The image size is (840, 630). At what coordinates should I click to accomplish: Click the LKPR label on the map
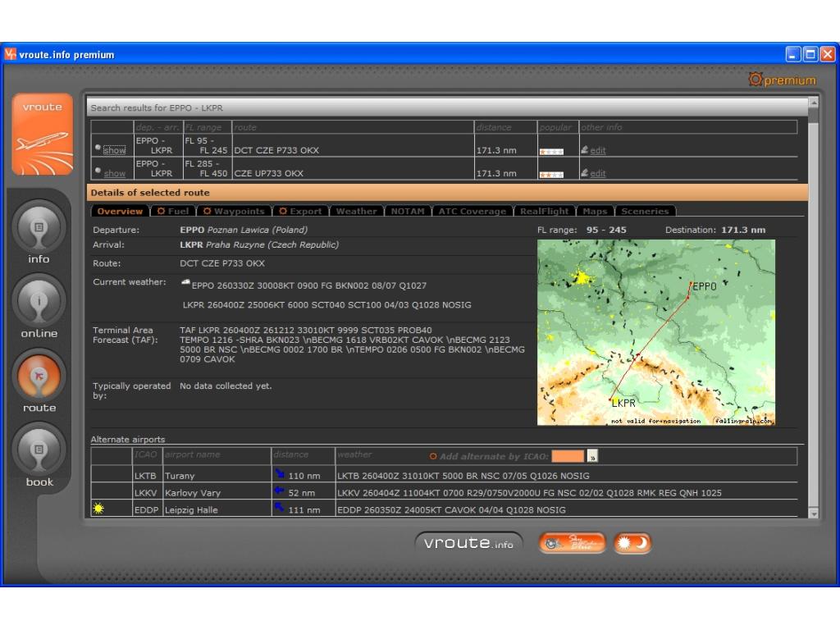(x=623, y=403)
